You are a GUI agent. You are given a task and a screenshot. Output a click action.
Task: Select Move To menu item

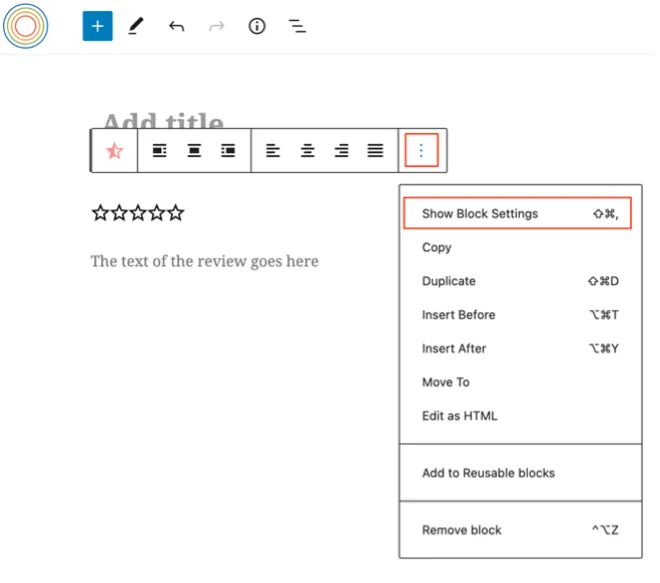(x=520, y=382)
